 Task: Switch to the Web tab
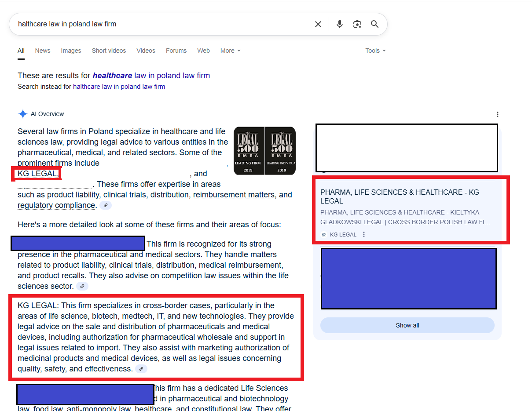[203, 51]
